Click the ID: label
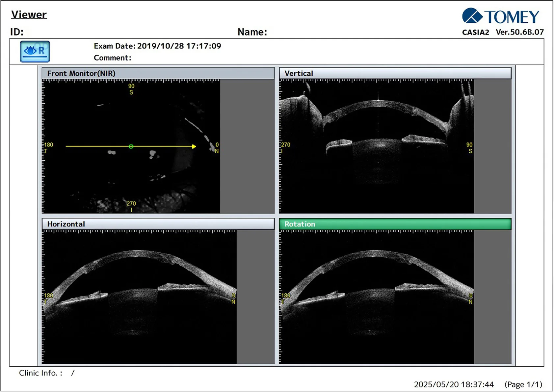Viewport: 554px width, 392px height. tap(17, 32)
